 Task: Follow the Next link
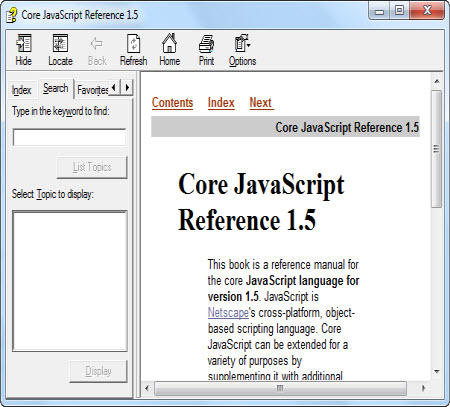pyautogui.click(x=261, y=103)
